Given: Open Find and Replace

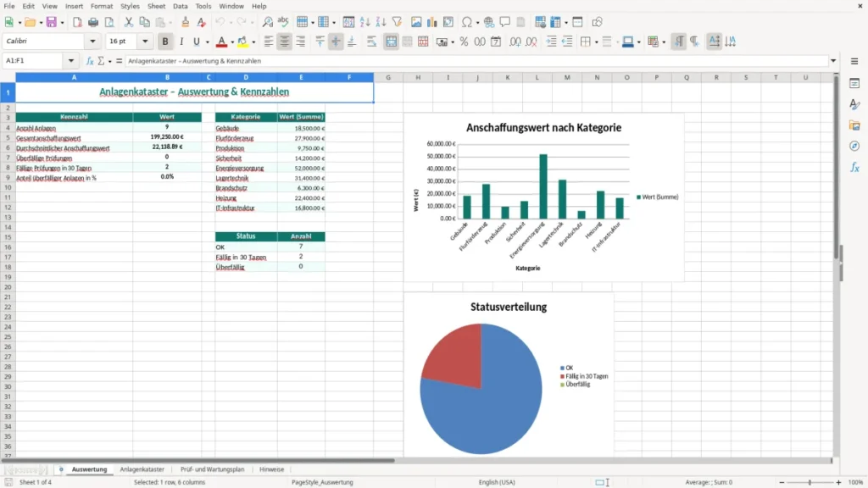Looking at the screenshot, I should tap(267, 22).
